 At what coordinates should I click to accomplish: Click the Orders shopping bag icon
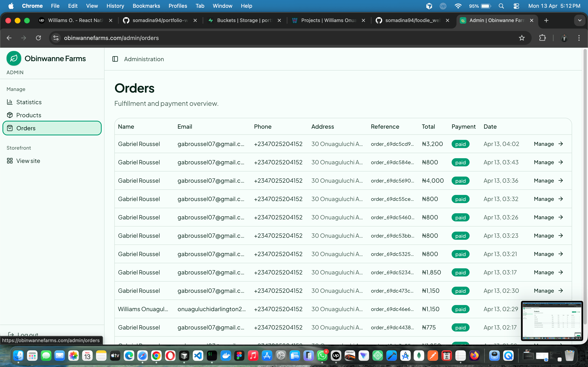10,128
